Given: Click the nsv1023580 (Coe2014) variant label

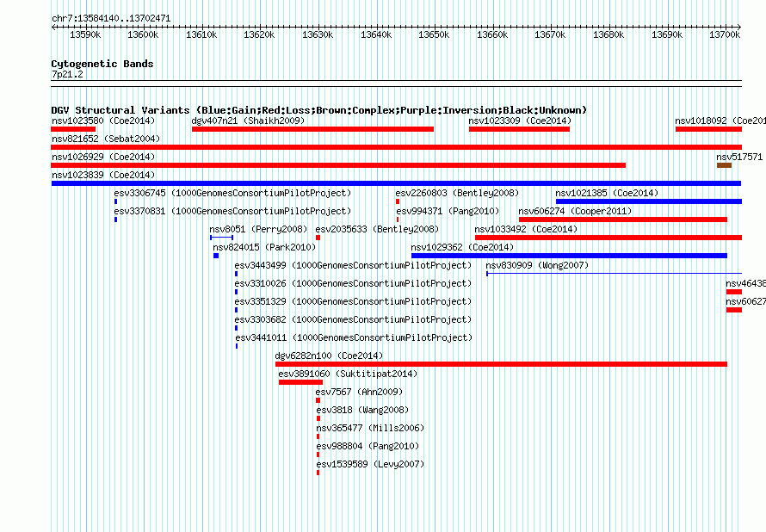Looking at the screenshot, I should pyautogui.click(x=103, y=121).
